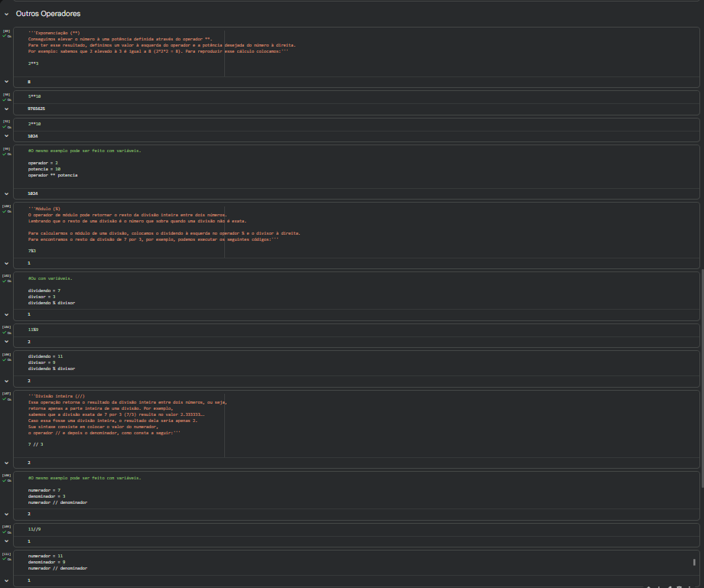The image size is (704, 588).
Task: Click run status checkmark of Módulo cell
Action: click(x=5, y=211)
